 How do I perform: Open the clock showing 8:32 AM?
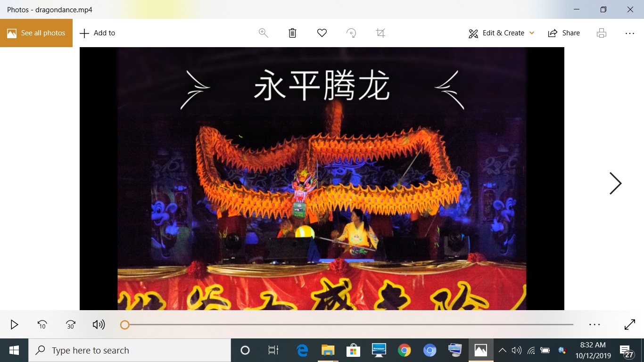click(593, 350)
